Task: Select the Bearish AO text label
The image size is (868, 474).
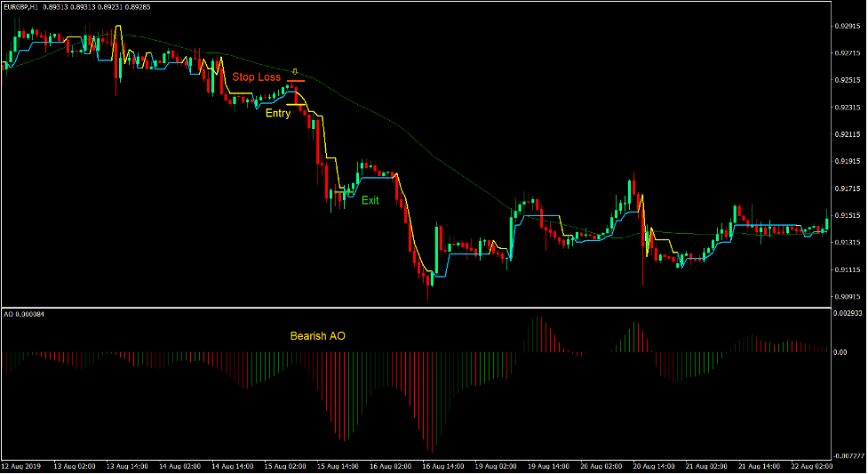Action: [318, 336]
